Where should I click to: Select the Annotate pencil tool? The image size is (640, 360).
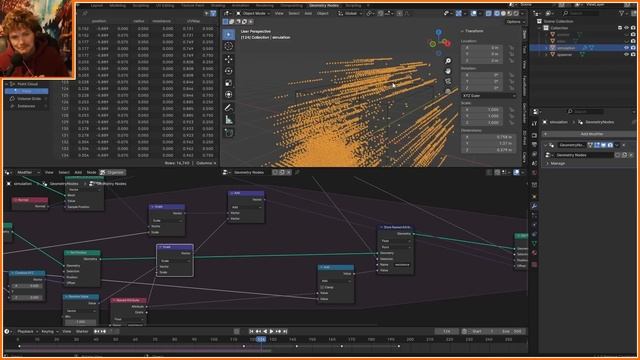229,108
